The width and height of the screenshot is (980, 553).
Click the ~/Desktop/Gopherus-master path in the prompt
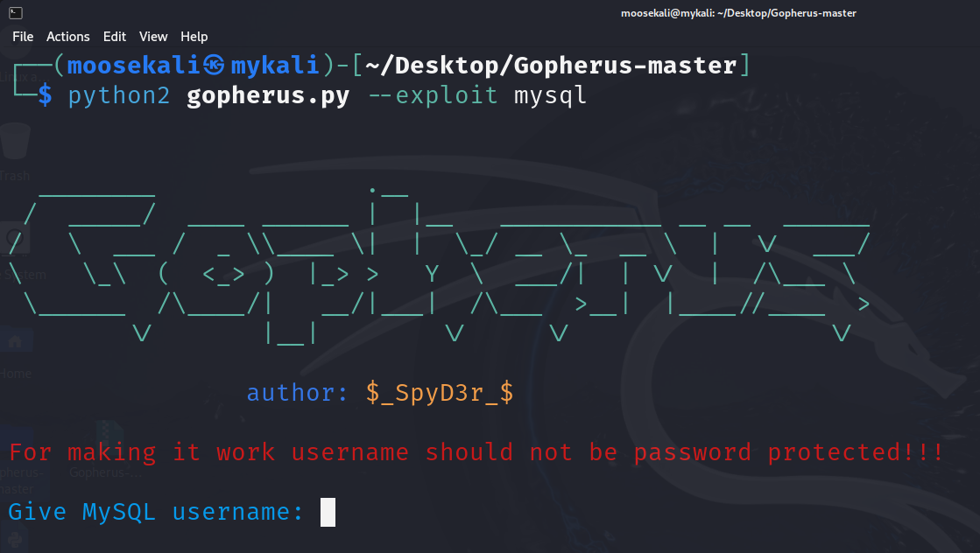551,66
